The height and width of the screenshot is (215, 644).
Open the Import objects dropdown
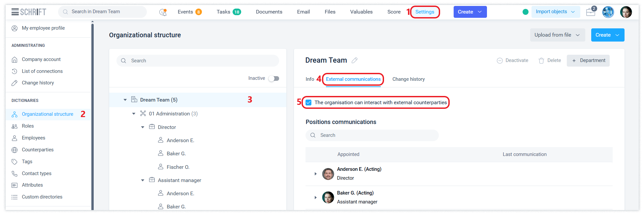point(555,12)
